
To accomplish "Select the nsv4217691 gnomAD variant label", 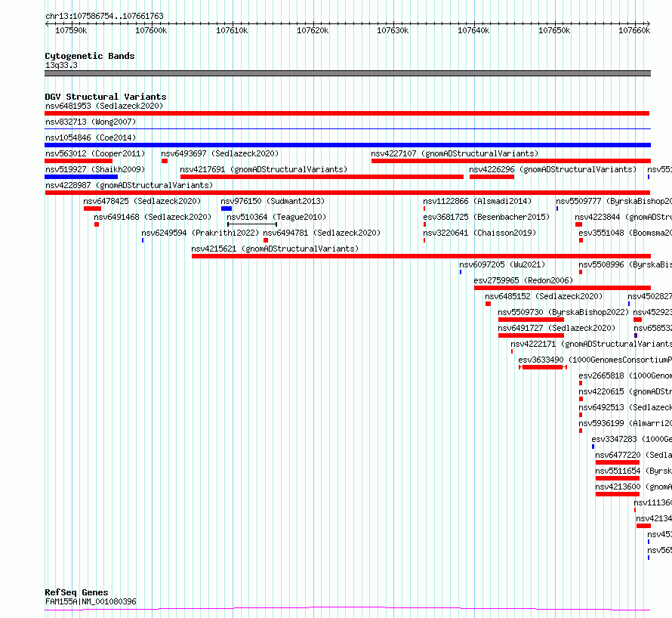I will click(264, 169).
